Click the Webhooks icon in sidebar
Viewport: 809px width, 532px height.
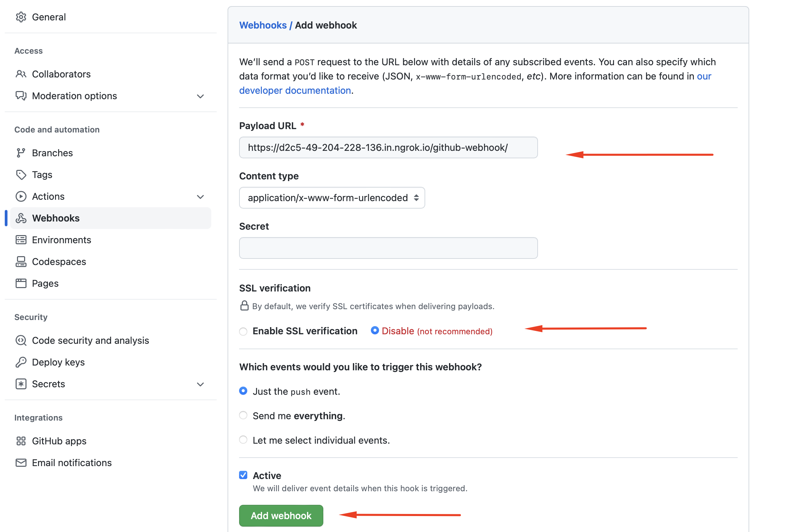coord(22,218)
